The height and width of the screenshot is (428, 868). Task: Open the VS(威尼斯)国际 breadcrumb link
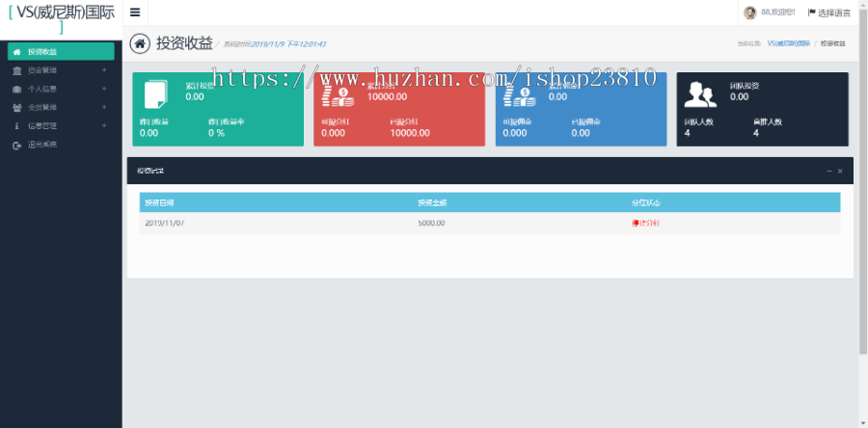(789, 43)
